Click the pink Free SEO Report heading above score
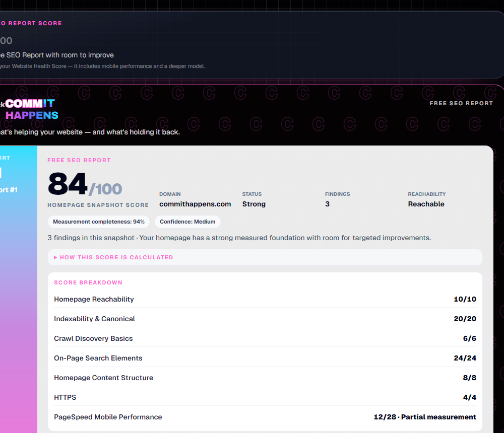 tap(79, 160)
